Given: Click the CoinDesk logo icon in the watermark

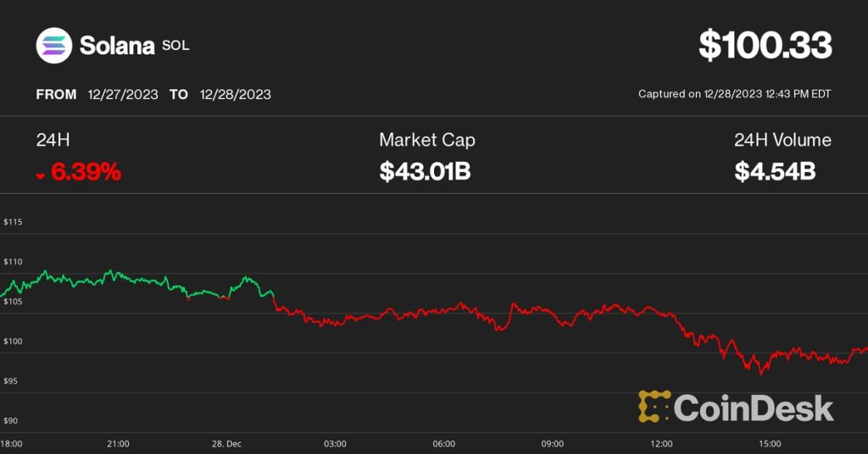Looking at the screenshot, I should 654,407.
